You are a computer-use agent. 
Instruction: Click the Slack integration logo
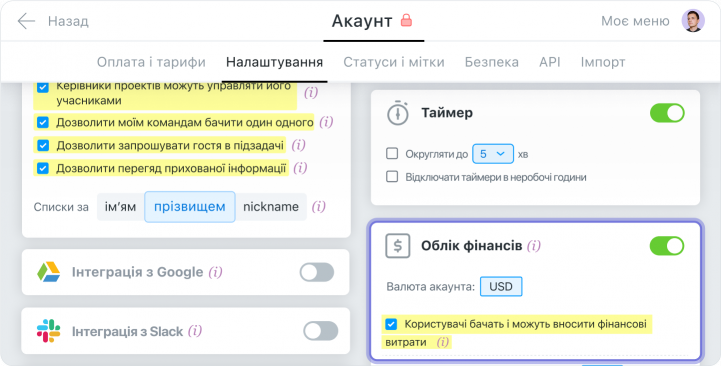[49, 331]
